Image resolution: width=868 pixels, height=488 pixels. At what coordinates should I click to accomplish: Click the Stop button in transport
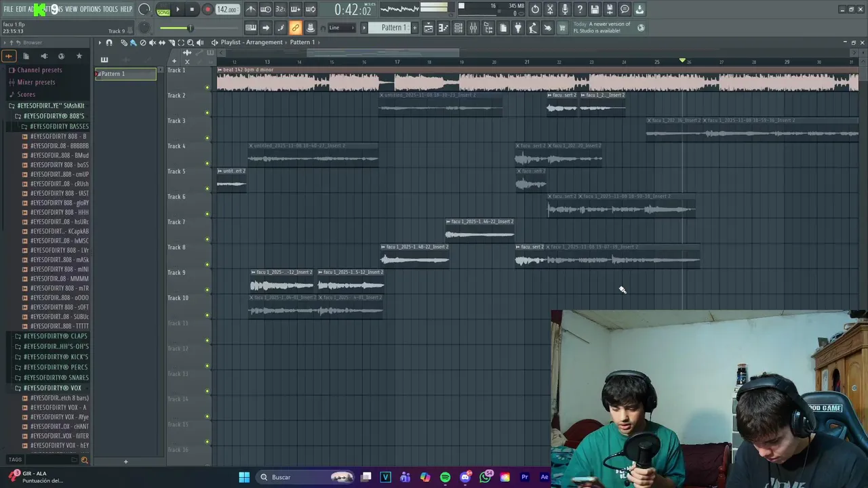tap(192, 9)
